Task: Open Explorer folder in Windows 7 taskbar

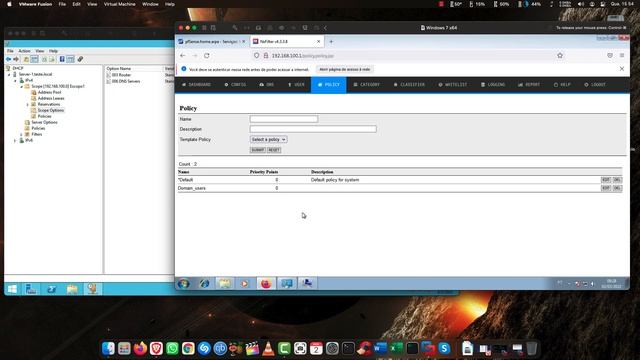Action: click(x=224, y=283)
